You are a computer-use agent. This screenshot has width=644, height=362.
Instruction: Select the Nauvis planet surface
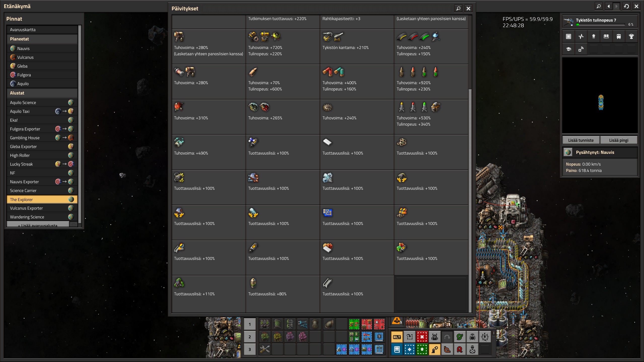[42, 49]
